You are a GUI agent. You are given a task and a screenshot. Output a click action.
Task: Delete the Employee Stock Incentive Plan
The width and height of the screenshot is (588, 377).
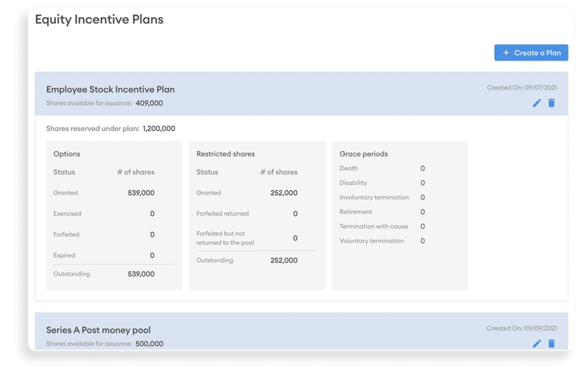tap(551, 103)
